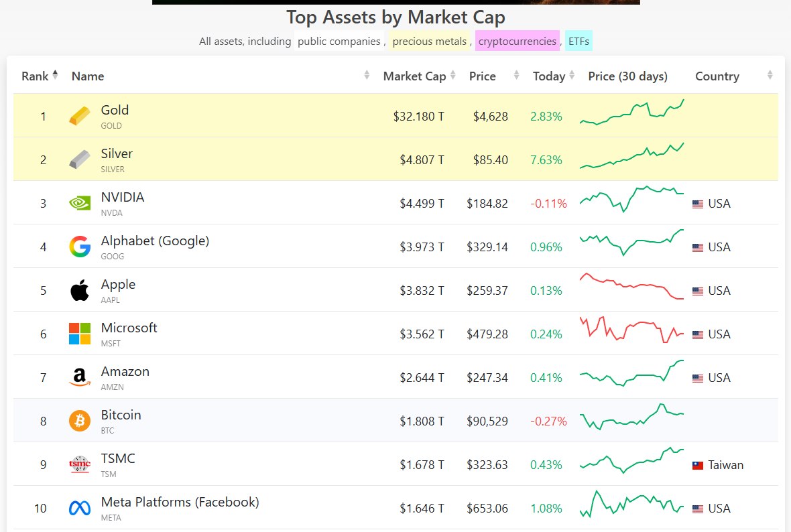Click the Amazon logo icon
This screenshot has height=532, width=791.
[x=79, y=377]
